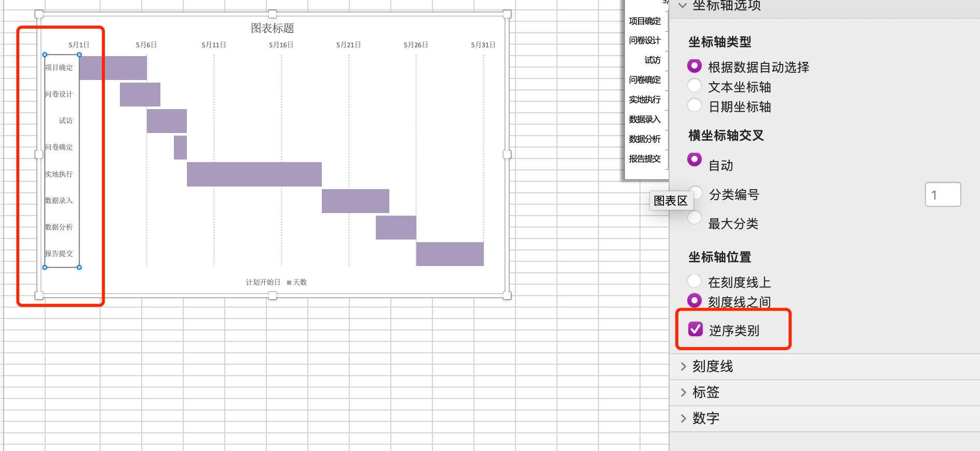Select 根据数据自动选择 axis type radio
Viewport: 980px width, 451px height.
click(x=695, y=66)
